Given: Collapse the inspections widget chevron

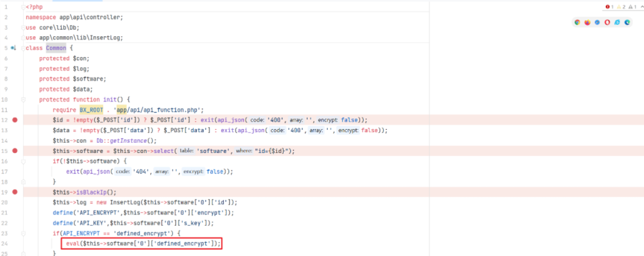Looking at the screenshot, I should click(641, 7).
